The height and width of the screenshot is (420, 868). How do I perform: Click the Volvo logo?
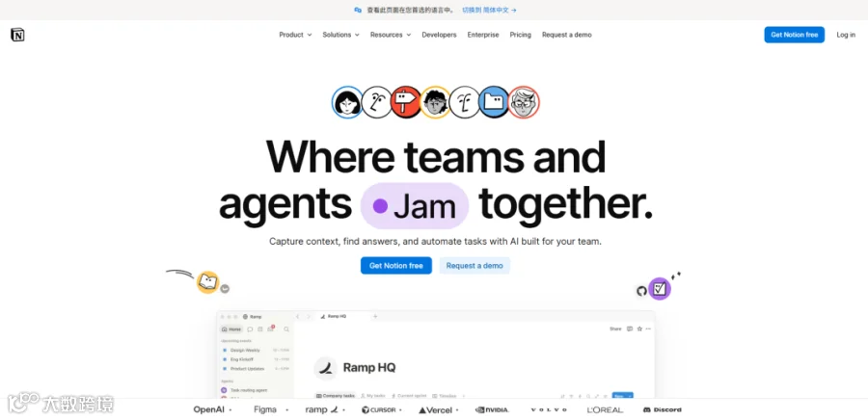pyautogui.click(x=548, y=410)
